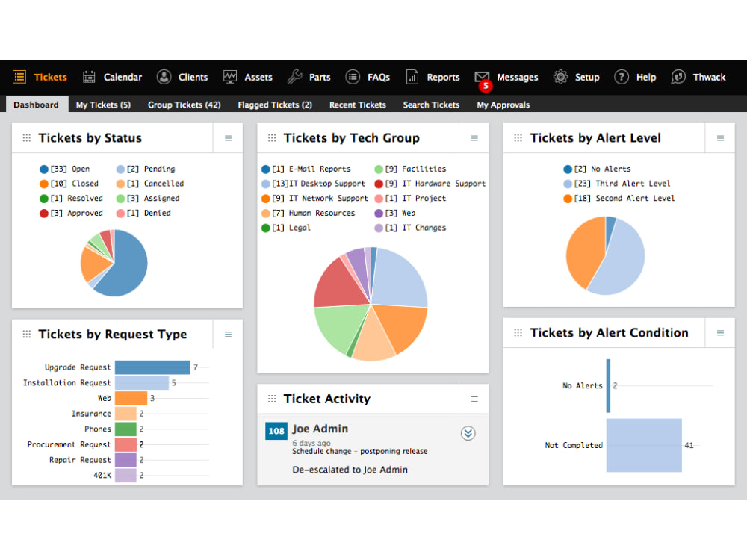Click the Joe Admin activity name
The image size is (747, 560).
(x=320, y=429)
